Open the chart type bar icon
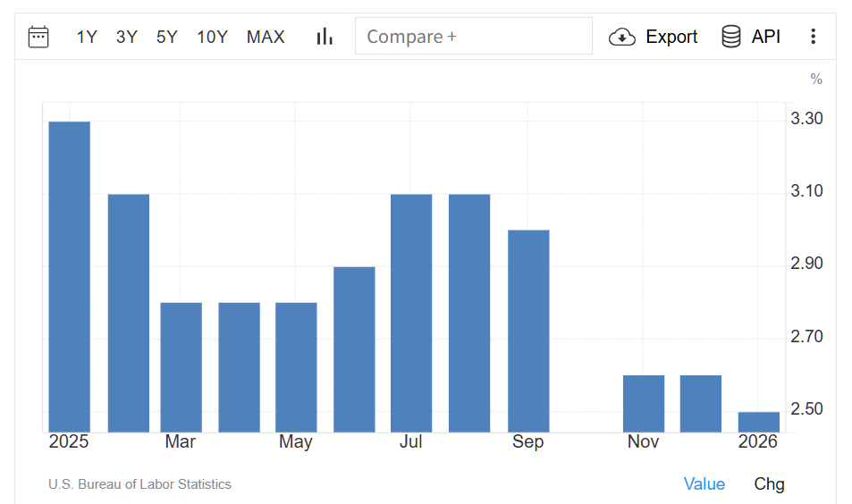 point(325,37)
